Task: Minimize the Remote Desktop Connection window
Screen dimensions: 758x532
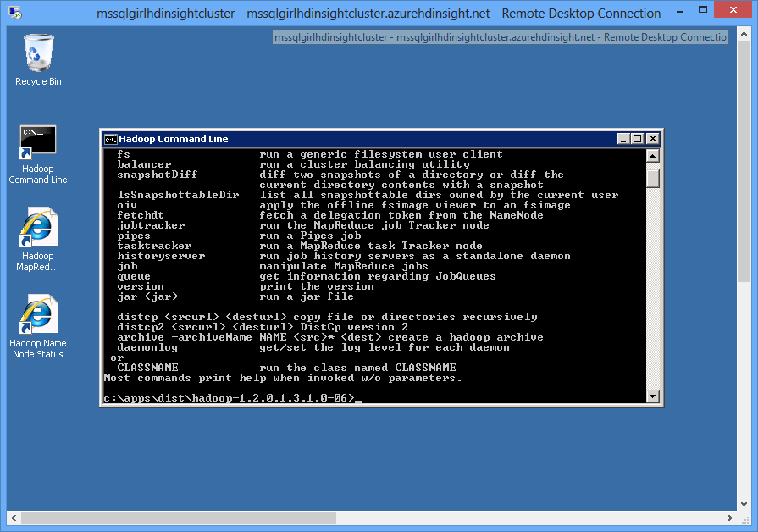Action: click(x=680, y=11)
